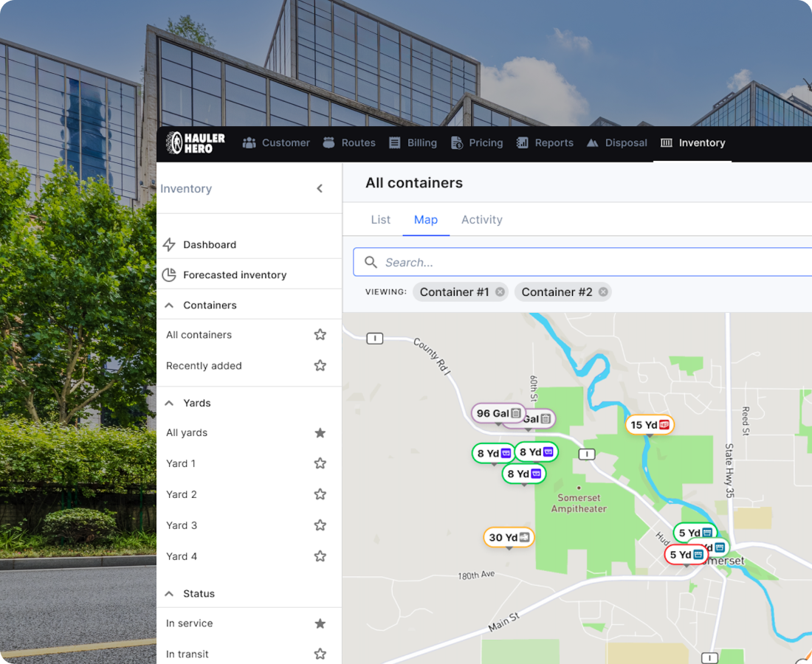Collapse the Containers section
Screen dimensions: 812x664
click(169, 305)
